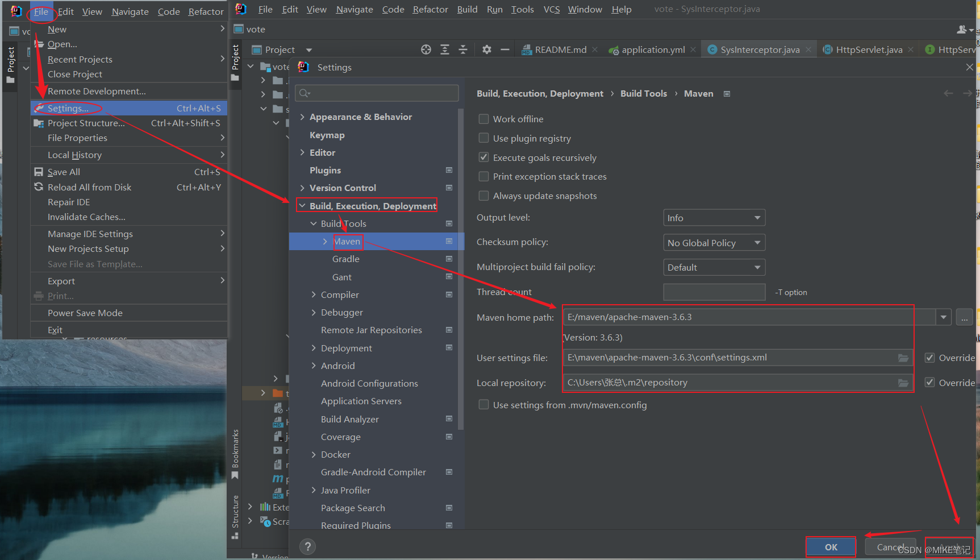Toggle Override for User settings file
The image size is (980, 560).
[x=929, y=358]
